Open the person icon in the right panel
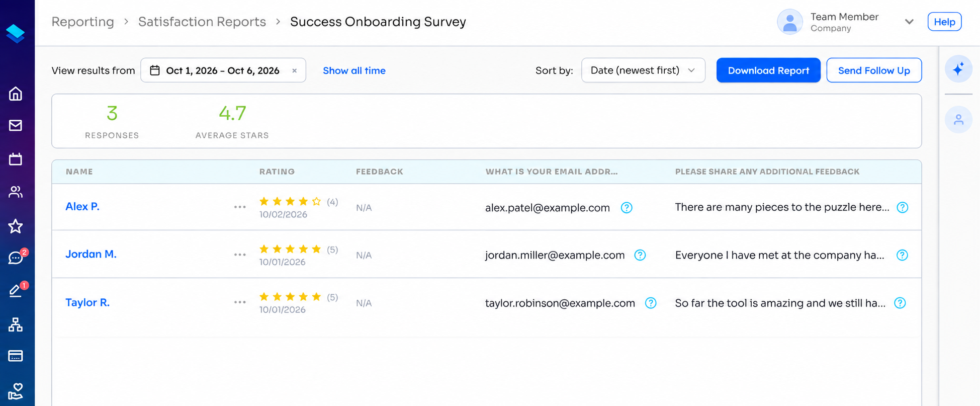Viewport: 980px width, 406px height. point(958,120)
